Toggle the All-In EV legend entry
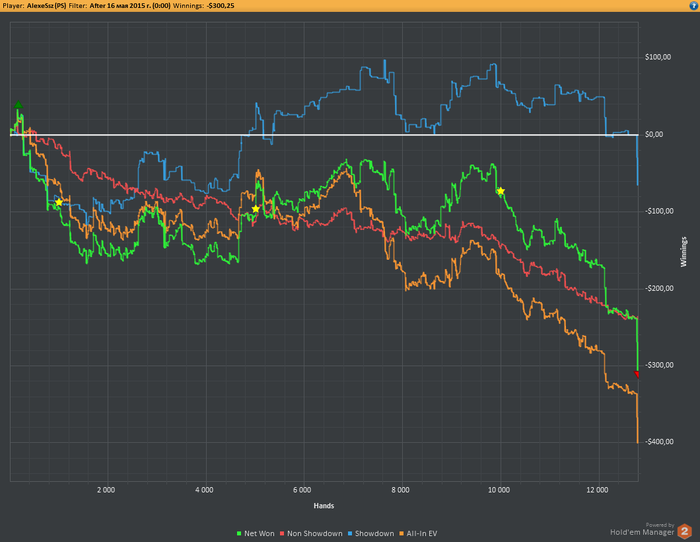Screen dimensions: 700x542 tap(418, 534)
